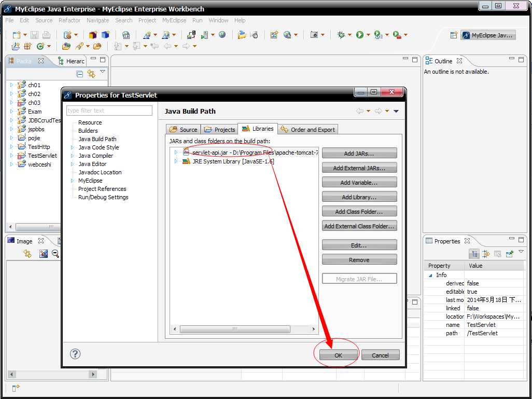The image size is (532, 399).
Task: Toggle Link with Editor in Package Explorer
Action: (x=91, y=73)
